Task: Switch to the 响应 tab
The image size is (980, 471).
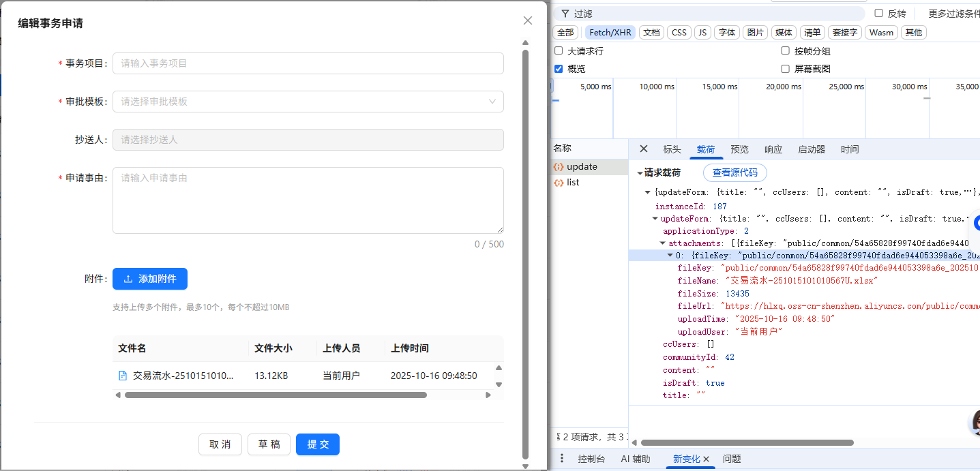Action: pos(773,149)
